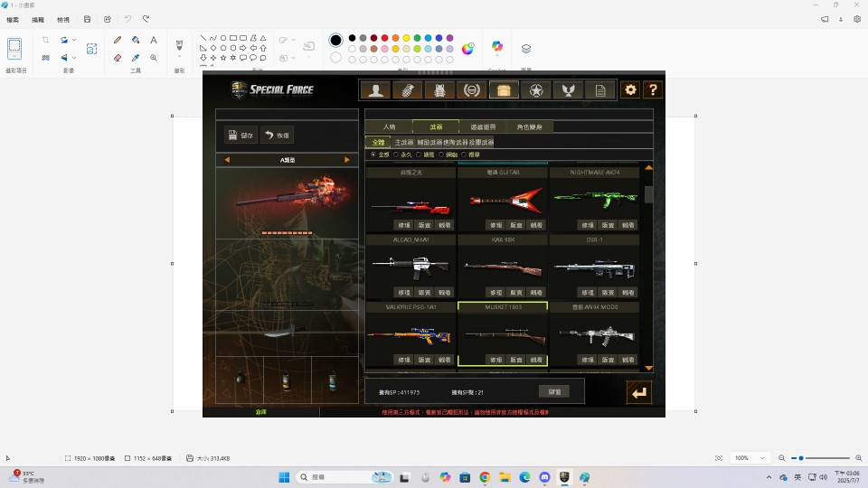Select the Pencil tool
The width and height of the screenshot is (868, 488).
[118, 40]
